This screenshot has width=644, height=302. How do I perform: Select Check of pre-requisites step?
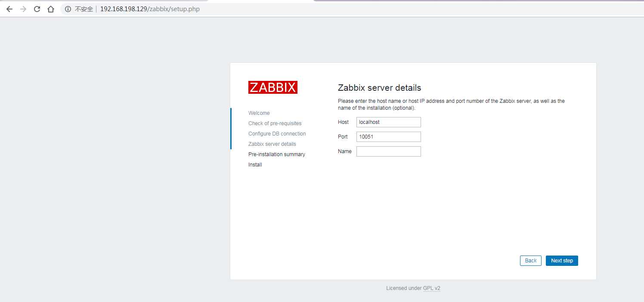coord(275,123)
